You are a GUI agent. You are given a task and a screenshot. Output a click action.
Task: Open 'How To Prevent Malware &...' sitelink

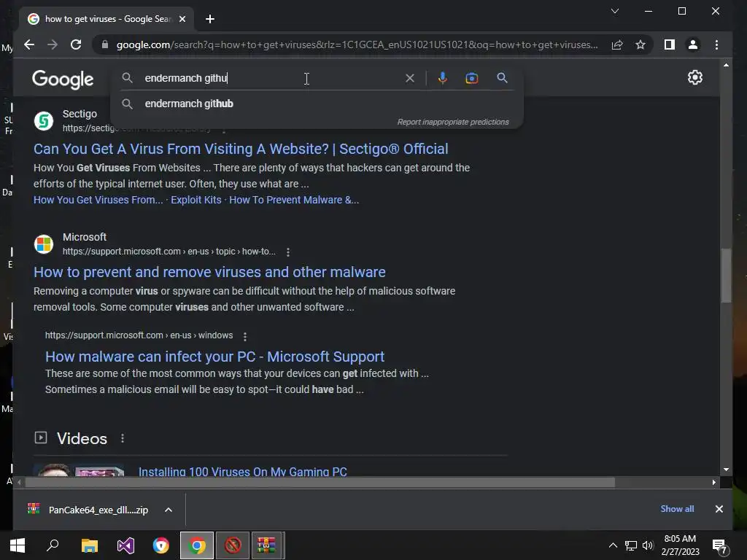pyautogui.click(x=294, y=200)
